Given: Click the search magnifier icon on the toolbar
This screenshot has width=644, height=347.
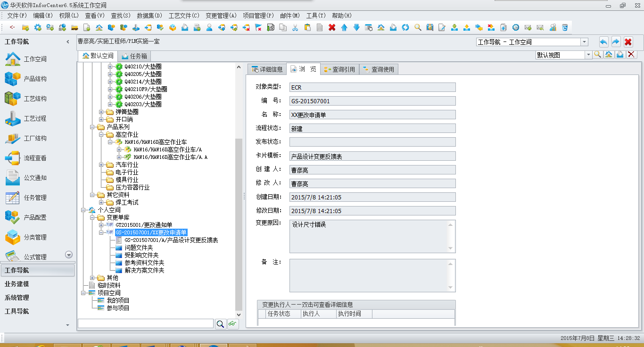Looking at the screenshot, I should [x=418, y=28].
